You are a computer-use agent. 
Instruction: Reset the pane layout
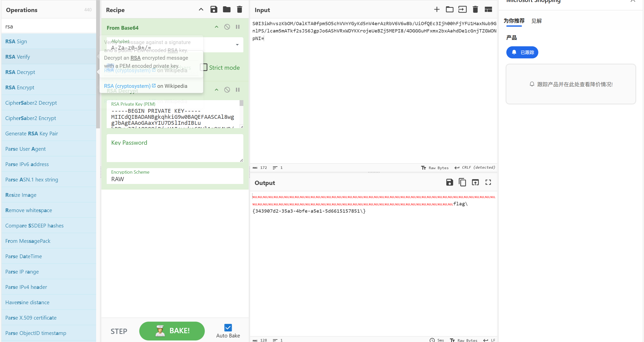click(488, 10)
